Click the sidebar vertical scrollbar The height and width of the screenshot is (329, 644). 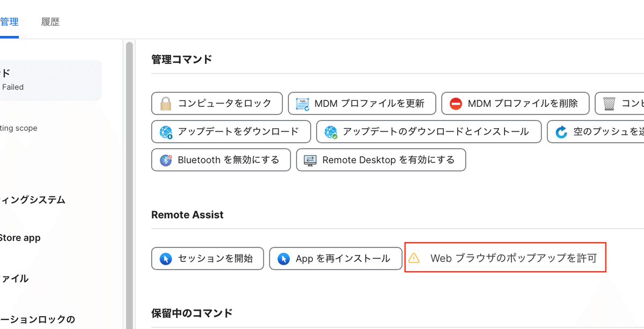tap(129, 182)
